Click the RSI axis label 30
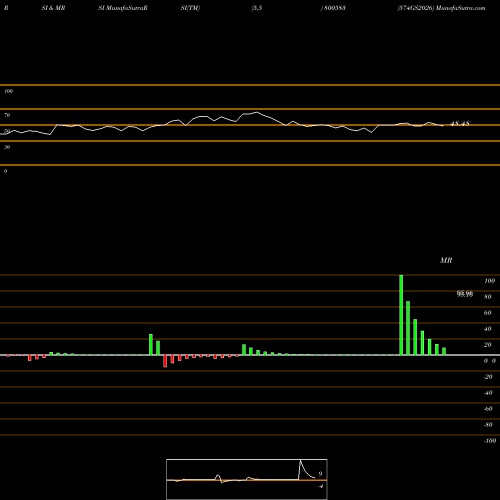This screenshot has height=500, width=500. click(x=7, y=147)
